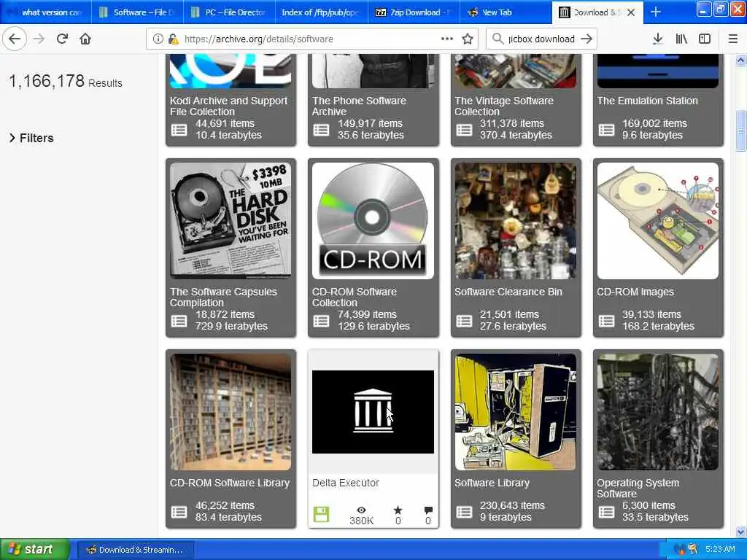Open page actions three-dot menu
Viewport: 747px width, 560px height.
[447, 39]
